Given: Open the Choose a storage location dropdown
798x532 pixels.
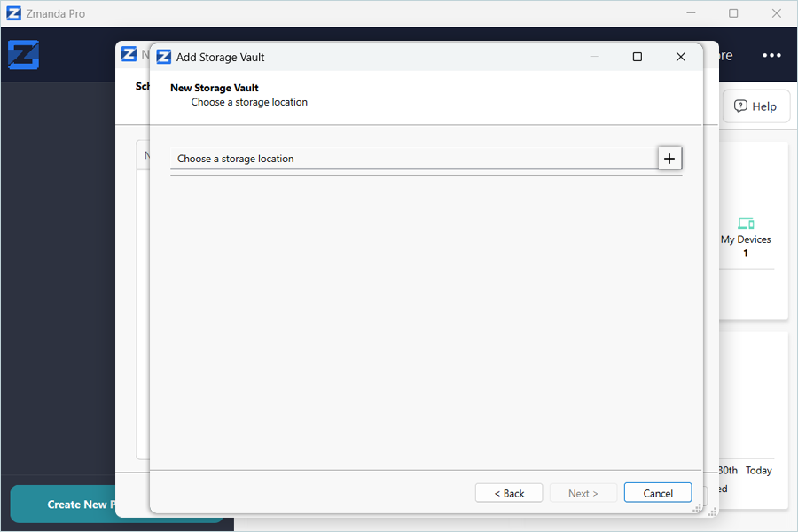Looking at the screenshot, I should coord(414,159).
